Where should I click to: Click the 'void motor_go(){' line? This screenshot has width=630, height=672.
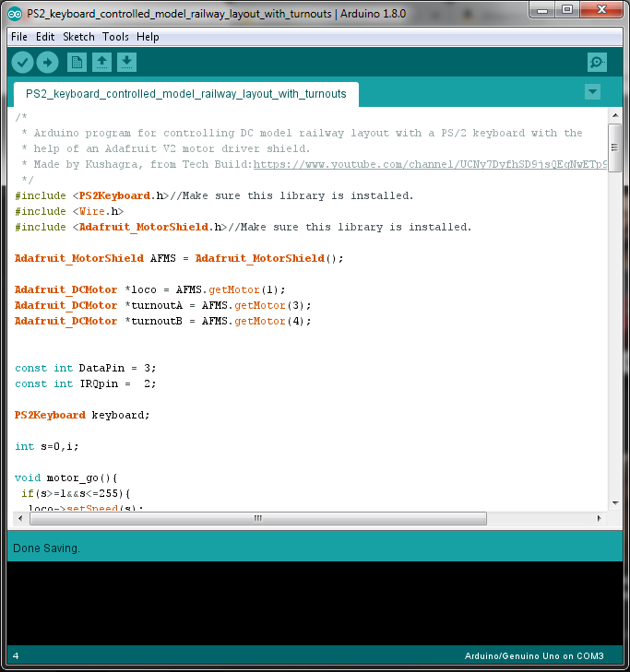(66, 477)
